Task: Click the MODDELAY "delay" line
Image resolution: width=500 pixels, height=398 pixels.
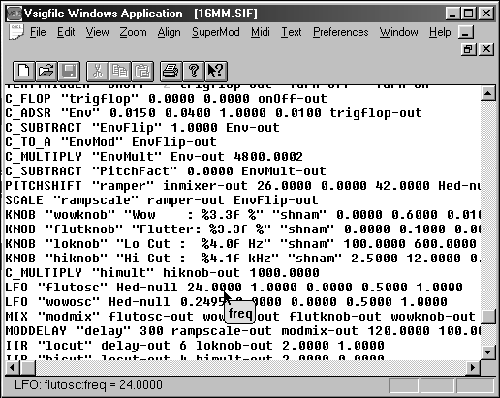Action: click(x=243, y=331)
